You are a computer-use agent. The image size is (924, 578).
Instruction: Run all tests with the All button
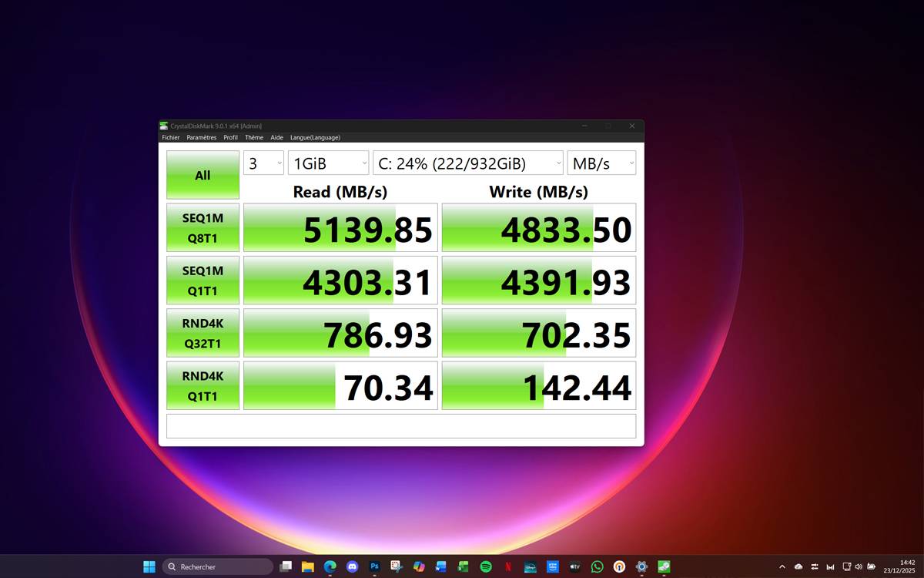203,175
